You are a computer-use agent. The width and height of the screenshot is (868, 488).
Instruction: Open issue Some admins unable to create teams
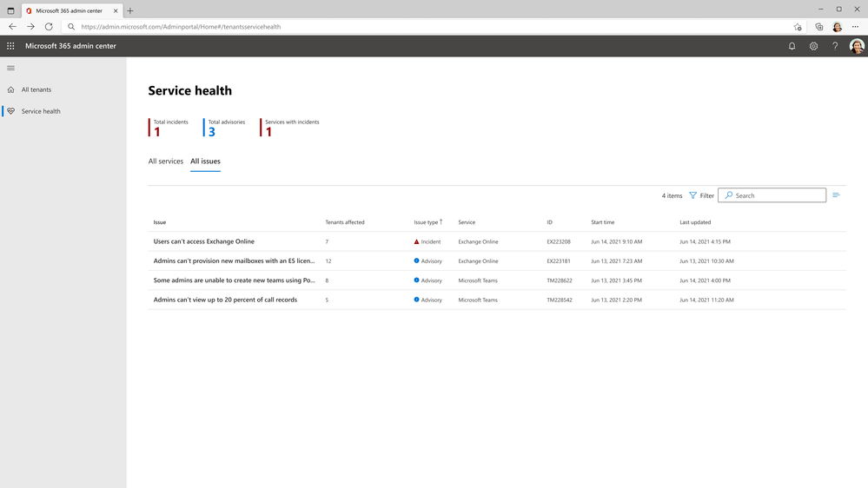click(x=235, y=280)
